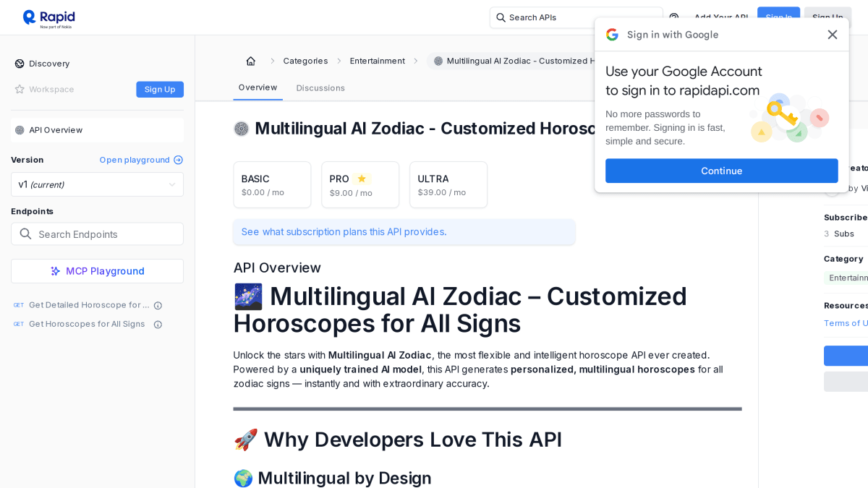Click the Open playground arrow icon
Viewport: 868px width, 488px height.
(178, 160)
